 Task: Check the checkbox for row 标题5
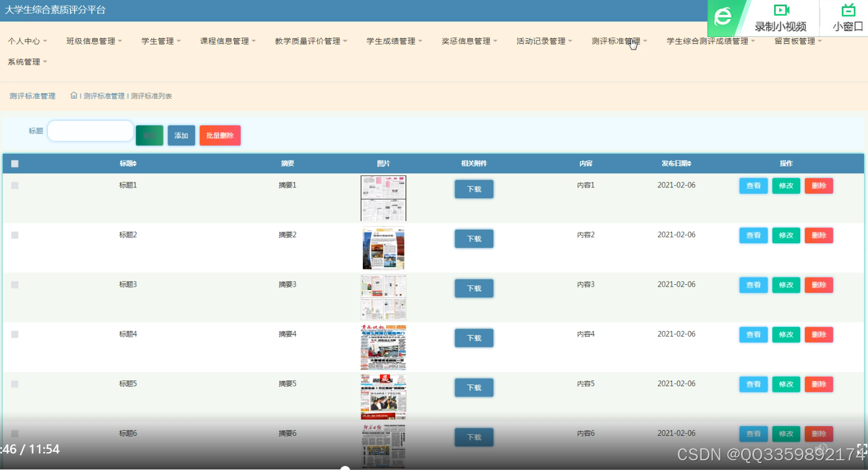pos(15,384)
